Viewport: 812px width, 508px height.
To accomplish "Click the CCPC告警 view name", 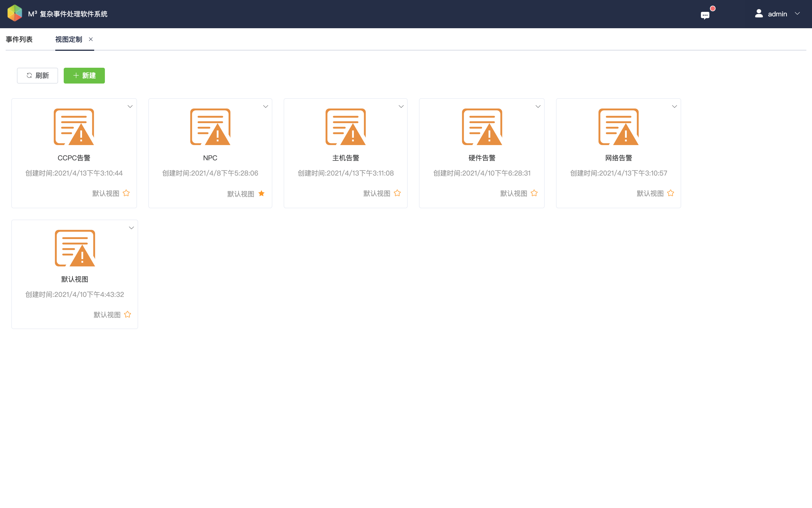I will pos(74,158).
